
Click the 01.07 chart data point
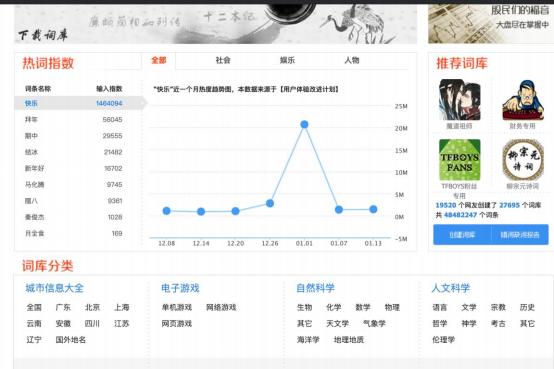(x=339, y=210)
